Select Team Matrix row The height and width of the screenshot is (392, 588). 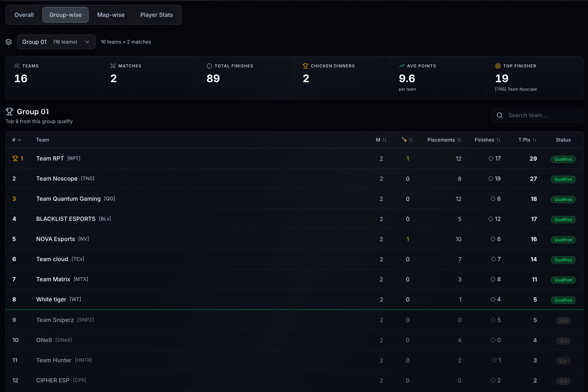click(x=294, y=279)
